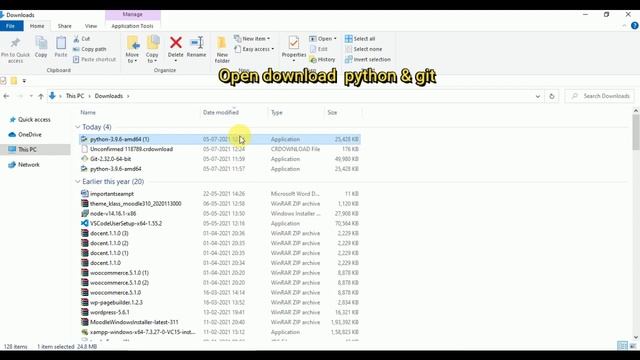Toggle the quick access toolbar checkmark icon
Image resolution: width=640 pixels, height=360 pixels.
(3, 81)
